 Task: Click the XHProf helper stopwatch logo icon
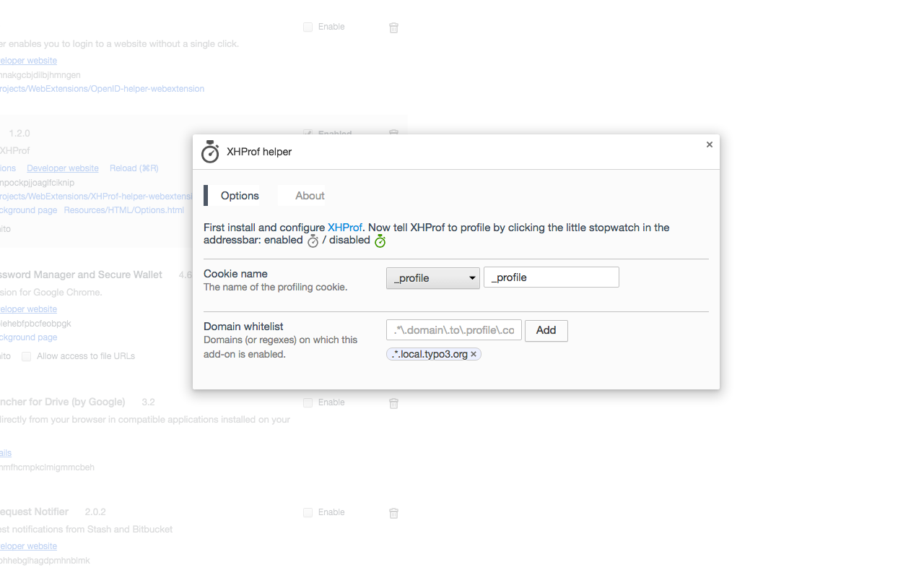point(209,152)
